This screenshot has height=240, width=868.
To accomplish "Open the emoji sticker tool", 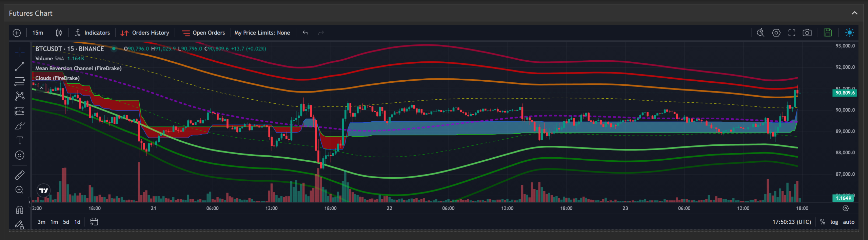I will 20,155.
